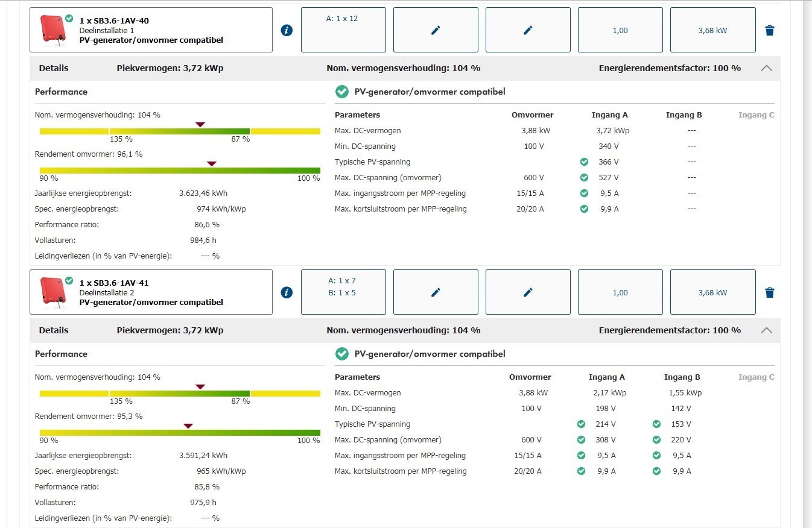Screen dimensions: 812x528
Task: Click the Nom. vermogensverhouding bar in Deelinstallatie 2
Action: (180, 393)
